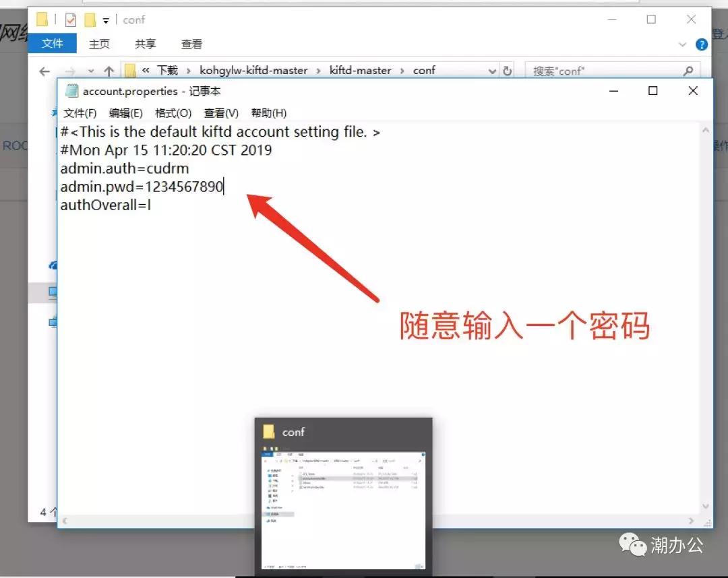Click the up-one-level arrow in Explorer
The width and height of the screenshot is (728, 578).
(109, 70)
